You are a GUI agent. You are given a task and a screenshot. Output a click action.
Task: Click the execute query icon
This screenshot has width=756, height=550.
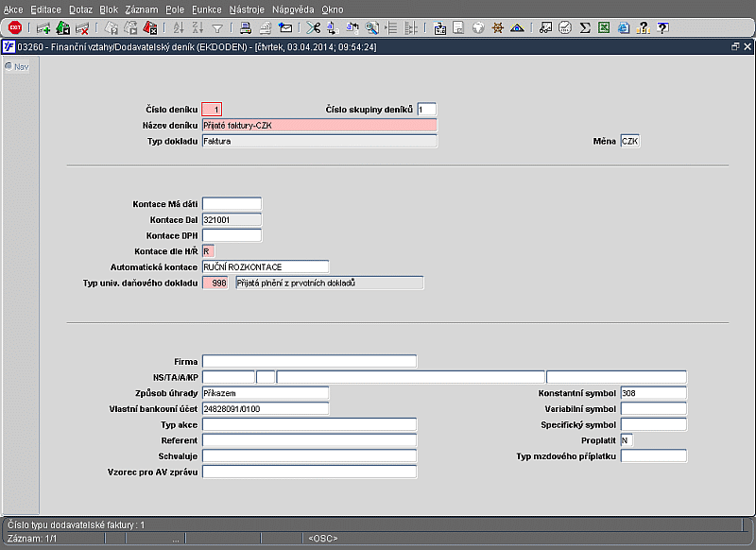130,28
